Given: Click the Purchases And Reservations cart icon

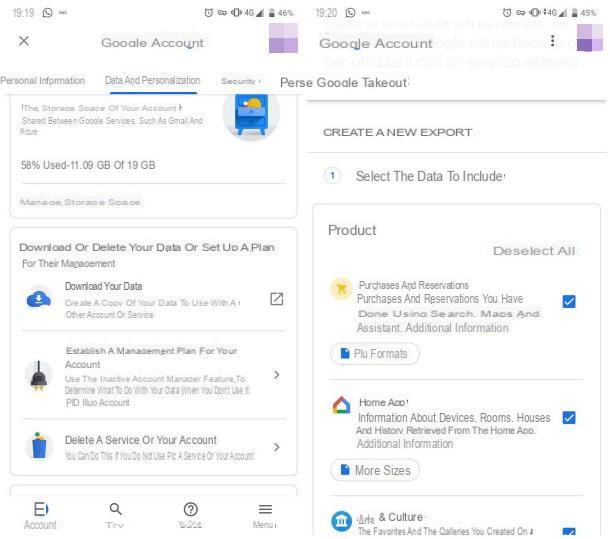Looking at the screenshot, I should coord(342,289).
